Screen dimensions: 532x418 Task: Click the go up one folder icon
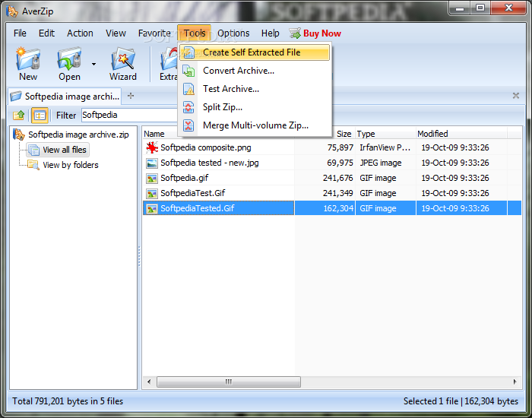19,116
